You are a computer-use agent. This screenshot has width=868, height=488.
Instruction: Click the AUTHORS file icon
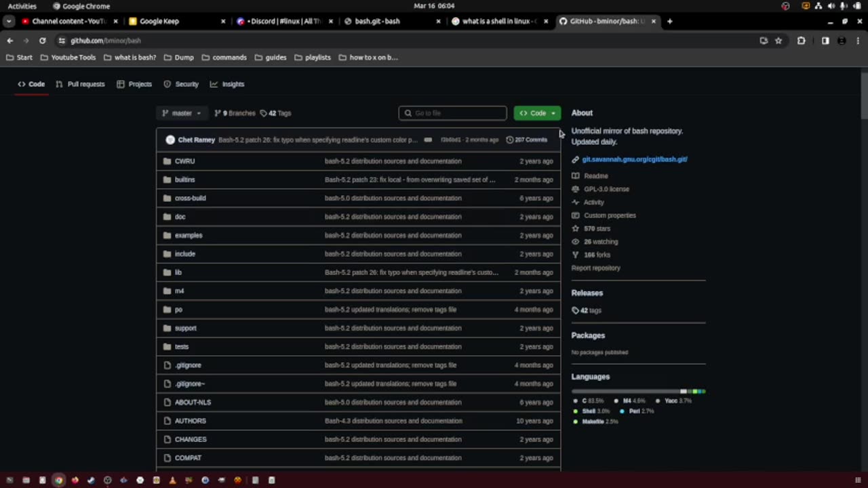[x=167, y=421]
